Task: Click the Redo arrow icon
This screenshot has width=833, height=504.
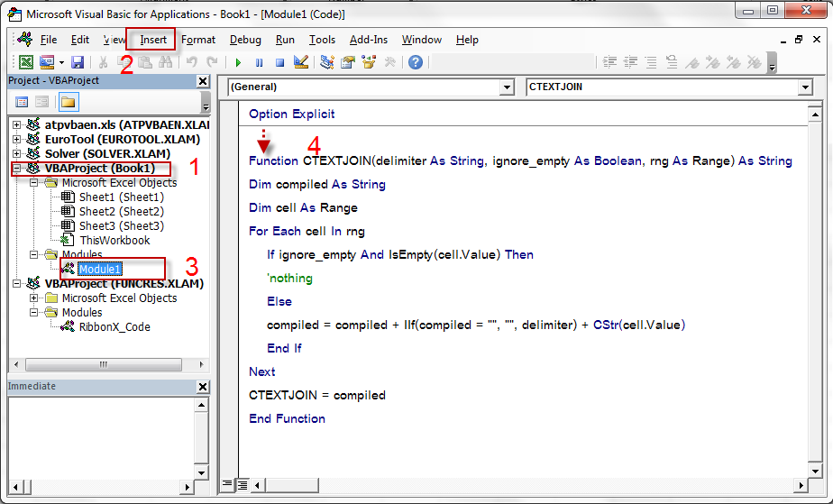Action: point(212,62)
